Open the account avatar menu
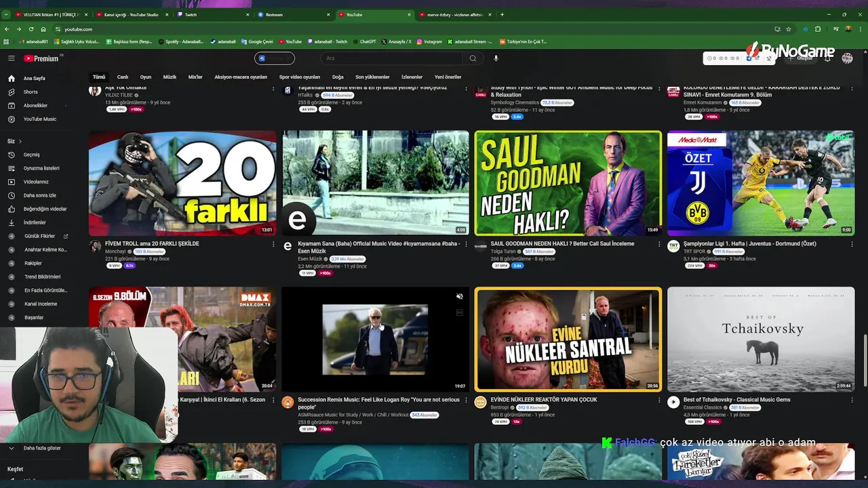Viewport: 868px width, 488px height. pos(847,58)
